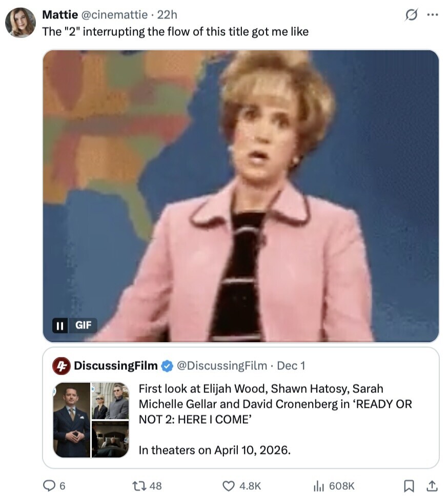Click the reply comment icon
The height and width of the screenshot is (499, 448).
point(49,486)
